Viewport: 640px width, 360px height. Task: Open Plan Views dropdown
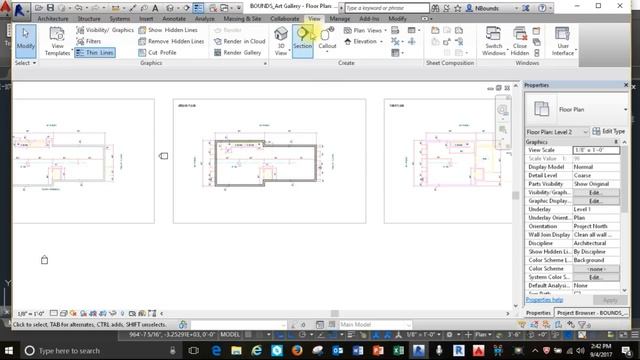pos(365,31)
